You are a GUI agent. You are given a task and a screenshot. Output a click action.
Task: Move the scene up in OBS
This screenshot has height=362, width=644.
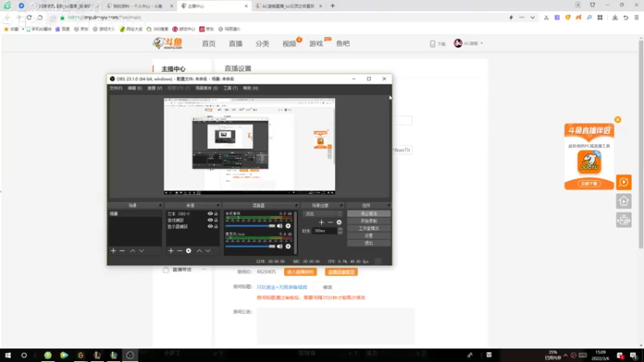(133, 251)
